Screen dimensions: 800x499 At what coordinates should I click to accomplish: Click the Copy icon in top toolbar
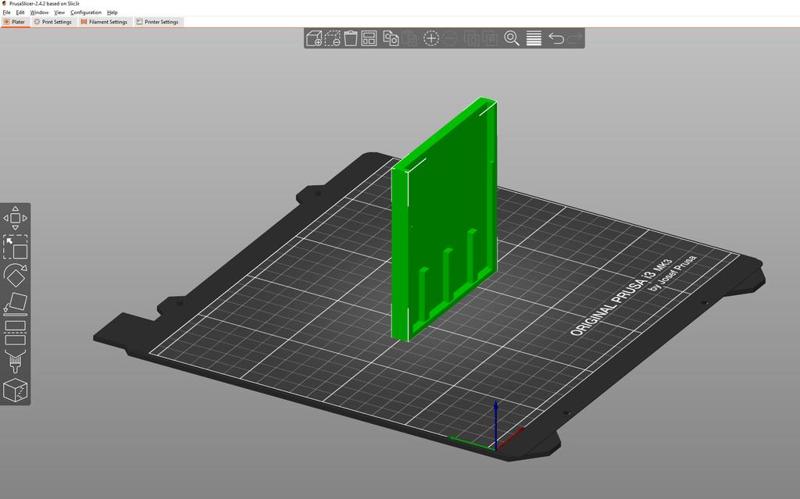(x=391, y=38)
